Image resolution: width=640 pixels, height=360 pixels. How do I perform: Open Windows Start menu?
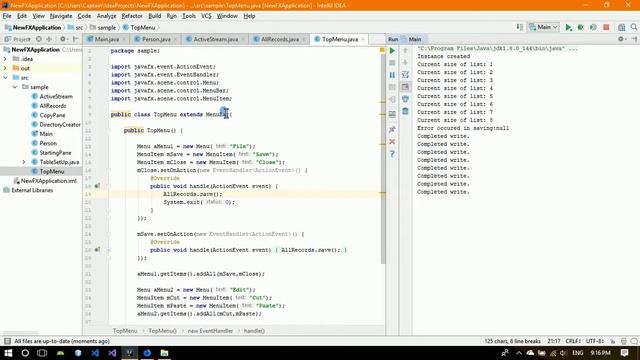(8, 353)
